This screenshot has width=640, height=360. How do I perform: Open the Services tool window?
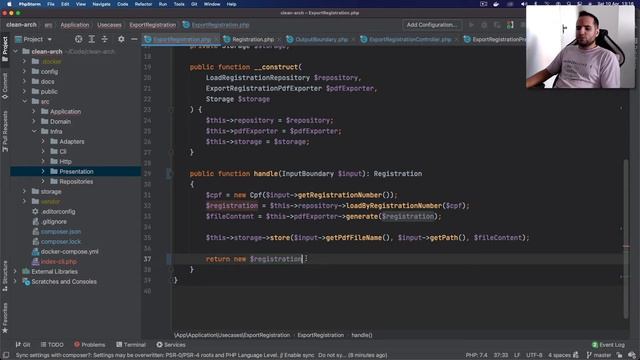(x=171, y=345)
